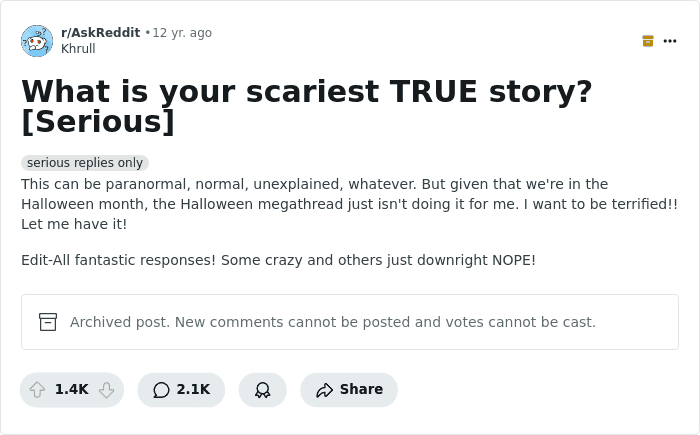Click the share arrow icon
The image size is (700, 435).
click(x=324, y=390)
